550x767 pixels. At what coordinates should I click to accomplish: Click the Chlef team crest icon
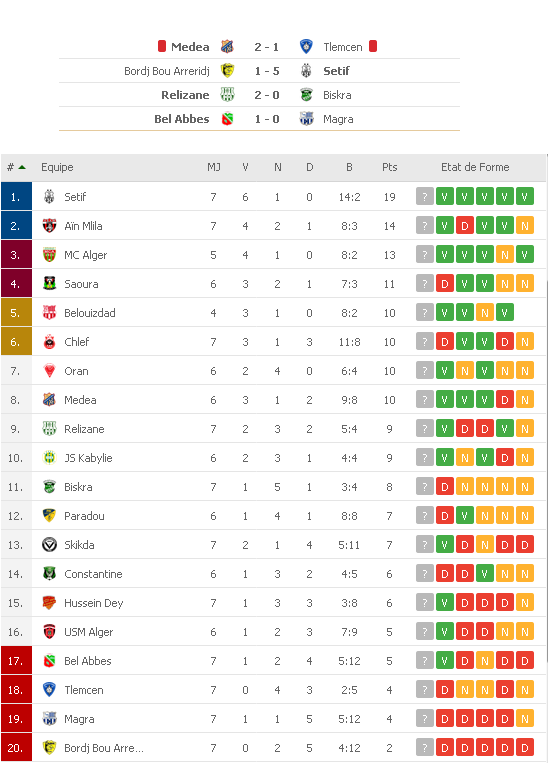tap(49, 342)
